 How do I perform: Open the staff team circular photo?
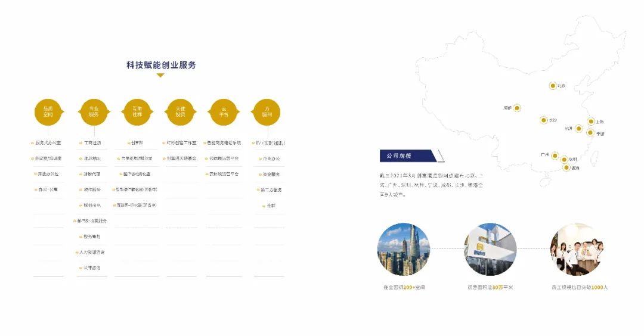(x=576, y=249)
